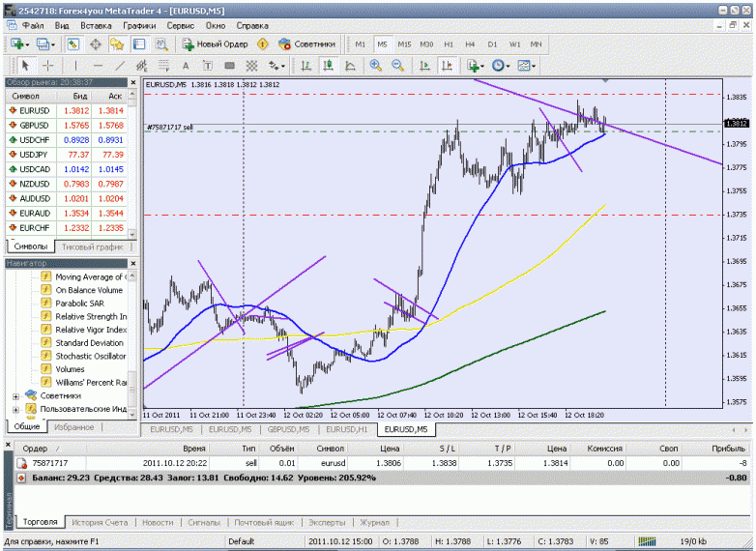756x551 pixels.
Task: Click the zoom out magnifier icon
Action: pyautogui.click(x=397, y=66)
